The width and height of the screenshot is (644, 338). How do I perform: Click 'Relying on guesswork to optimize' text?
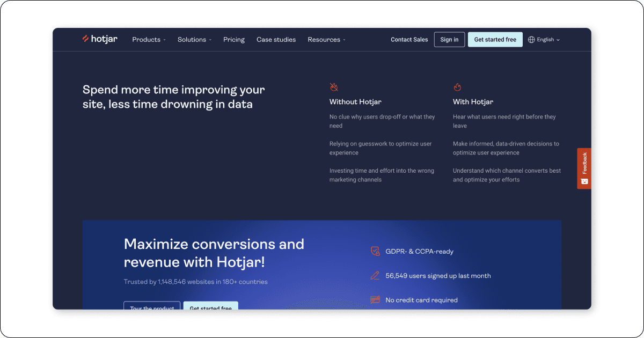click(380, 148)
